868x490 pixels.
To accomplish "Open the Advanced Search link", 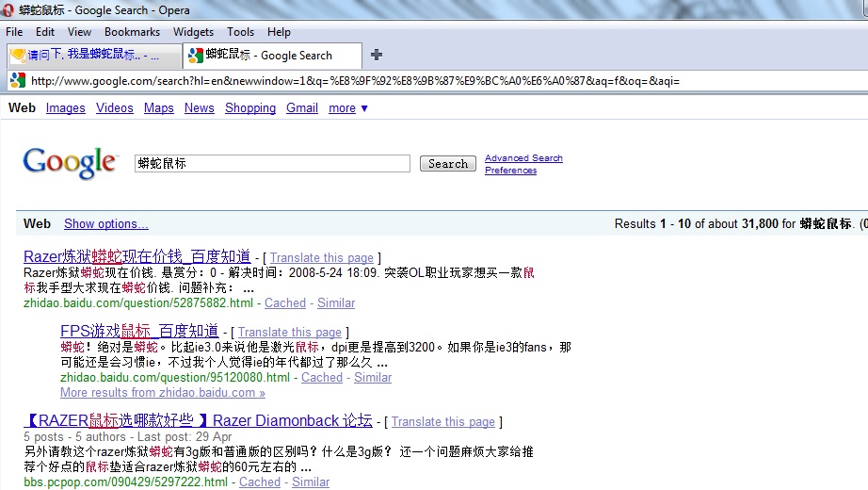I will [x=523, y=158].
